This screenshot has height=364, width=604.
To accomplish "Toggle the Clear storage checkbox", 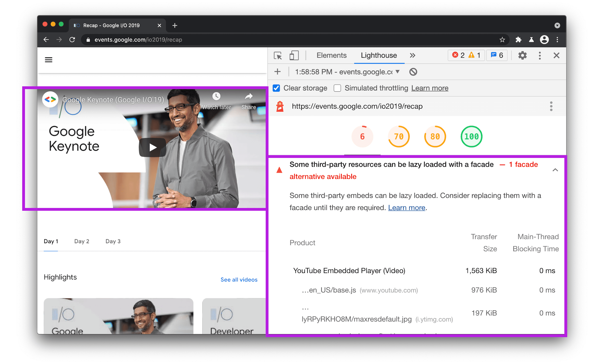I will (x=276, y=88).
